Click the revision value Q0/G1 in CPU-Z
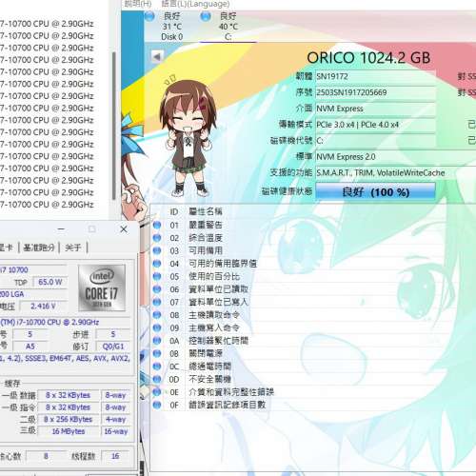Image resolution: width=476 pixels, height=476 pixels. 113,347
